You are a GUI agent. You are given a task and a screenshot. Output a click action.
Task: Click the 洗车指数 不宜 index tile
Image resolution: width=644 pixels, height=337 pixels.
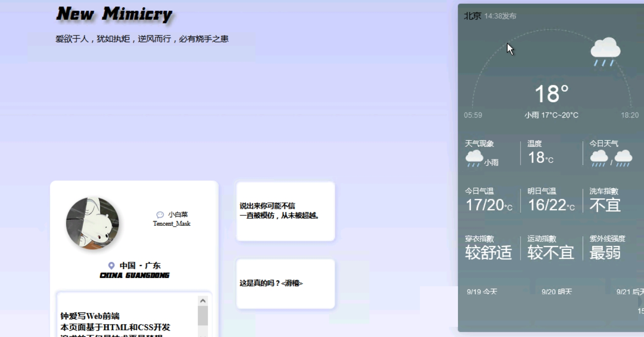[x=605, y=200]
